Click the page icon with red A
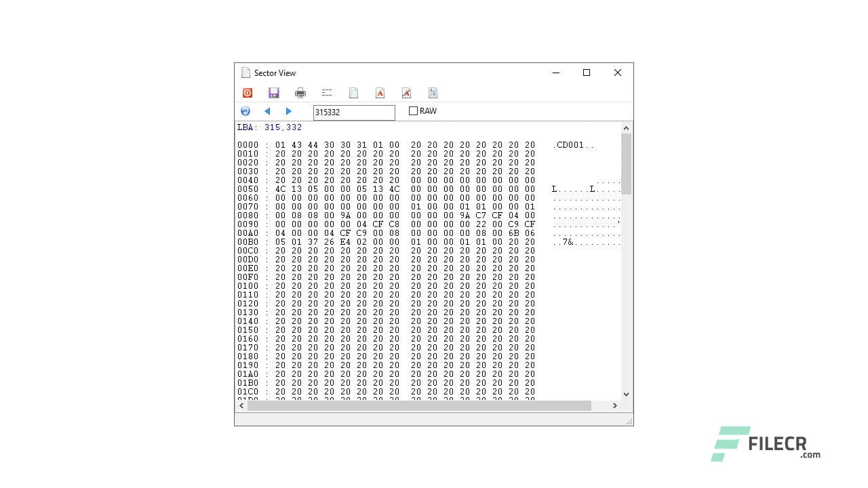 (x=380, y=93)
